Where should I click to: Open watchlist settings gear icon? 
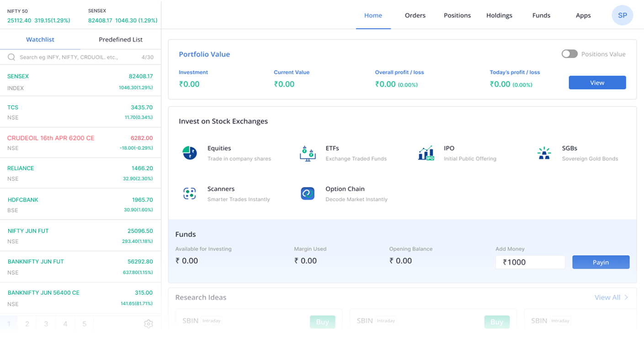pyautogui.click(x=149, y=323)
